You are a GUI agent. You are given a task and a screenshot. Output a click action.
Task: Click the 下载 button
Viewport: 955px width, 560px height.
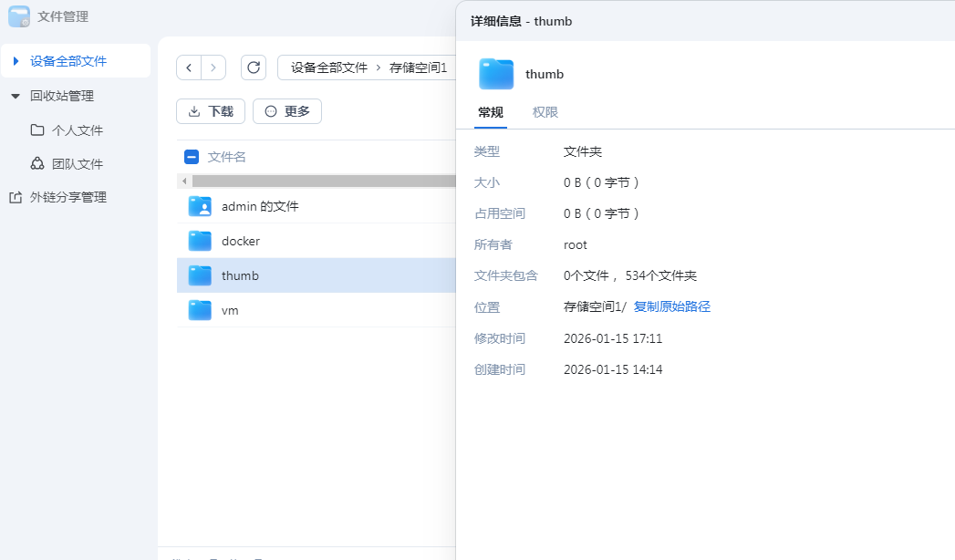tap(211, 111)
